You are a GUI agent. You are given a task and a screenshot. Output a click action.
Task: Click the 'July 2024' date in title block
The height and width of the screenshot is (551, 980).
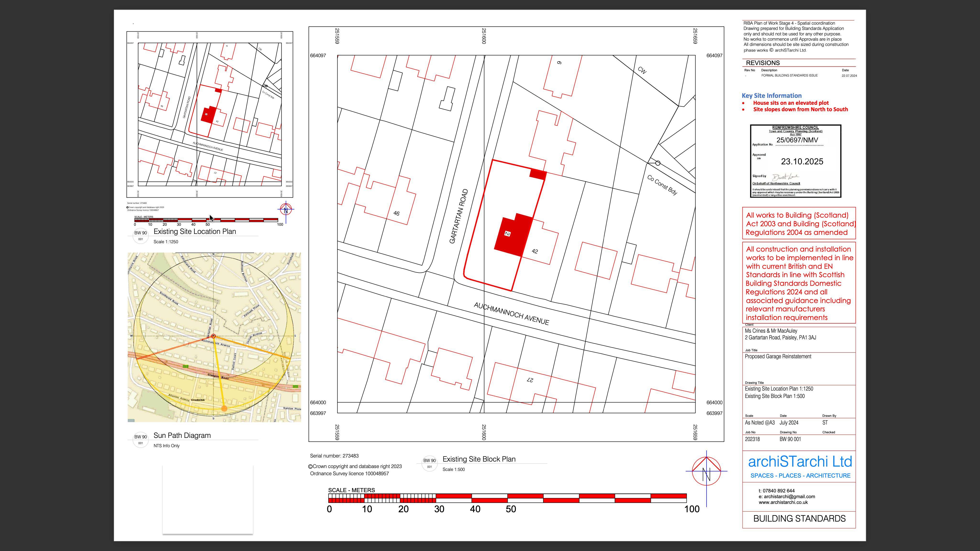[x=789, y=423]
